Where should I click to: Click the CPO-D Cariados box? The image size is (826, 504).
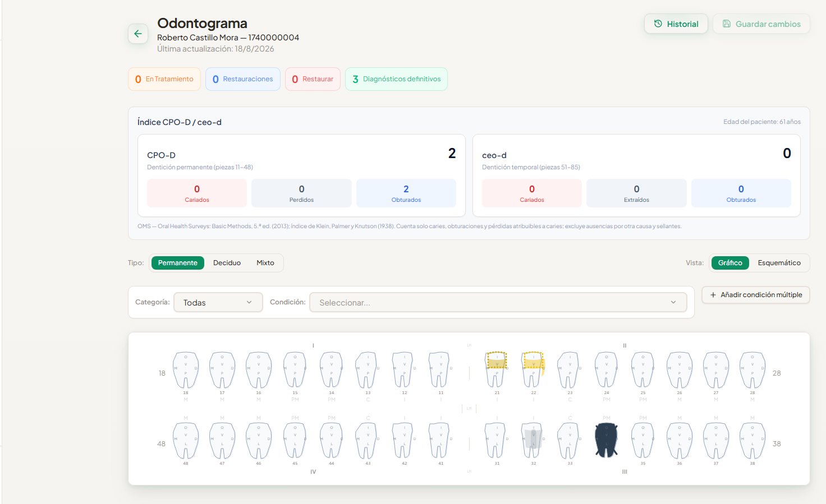[x=197, y=193]
